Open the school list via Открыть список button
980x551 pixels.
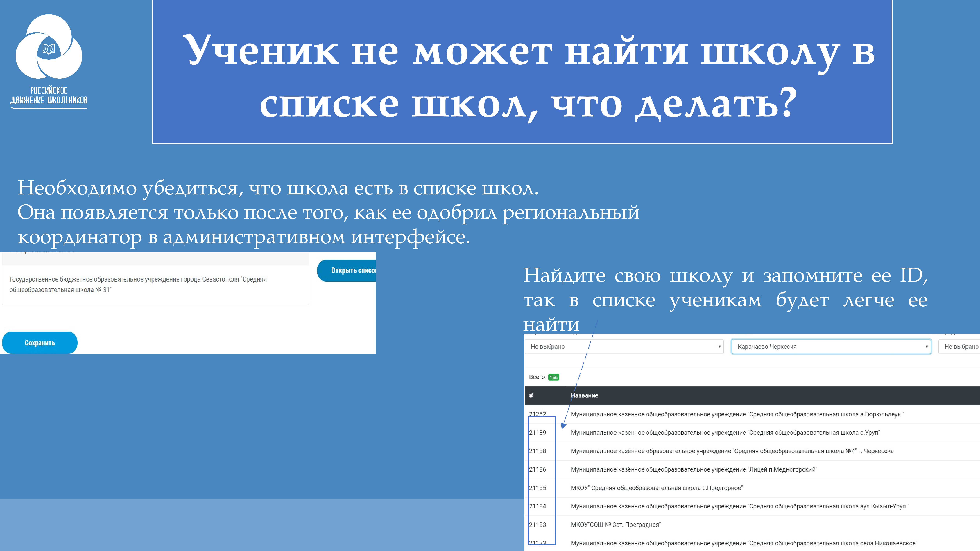click(x=346, y=270)
